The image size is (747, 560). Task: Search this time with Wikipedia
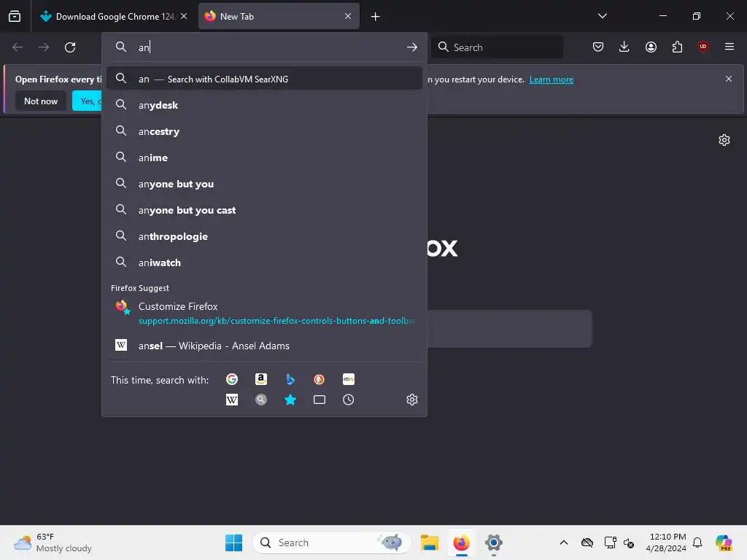232,400
